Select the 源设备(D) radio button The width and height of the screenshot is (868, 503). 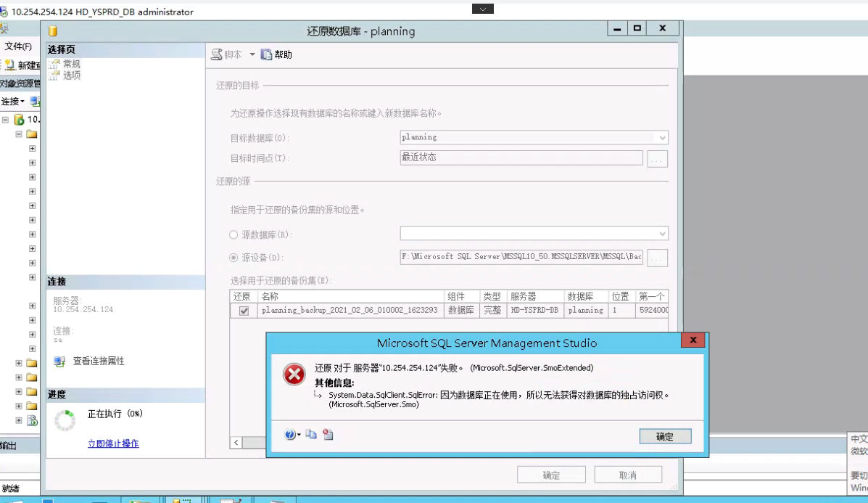(233, 258)
